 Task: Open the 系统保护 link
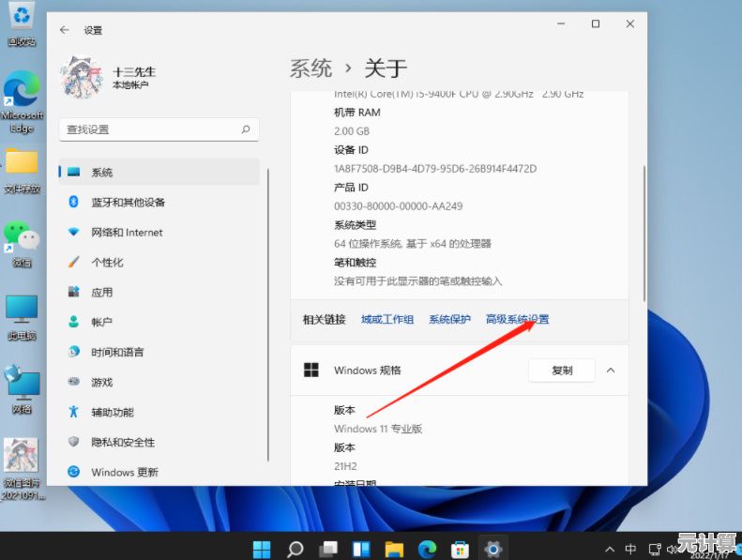point(449,319)
